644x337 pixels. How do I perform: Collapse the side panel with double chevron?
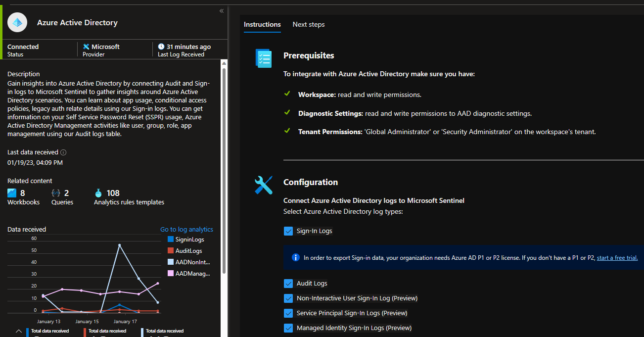coord(222,11)
